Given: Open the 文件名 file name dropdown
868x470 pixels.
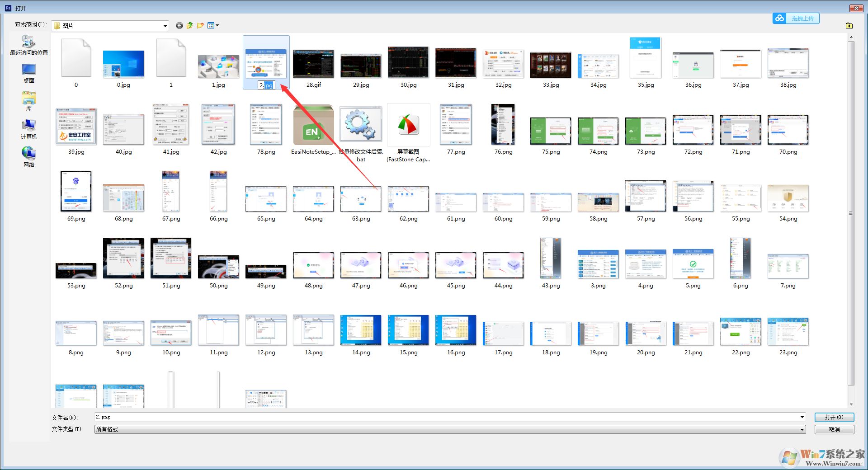Looking at the screenshot, I should [802, 417].
